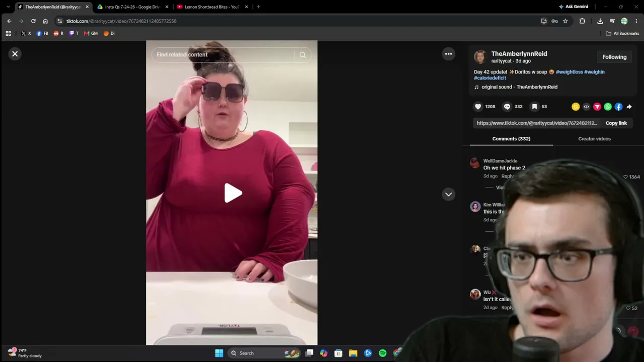Toggle the Following button for TheAmberlynnReid
The width and height of the screenshot is (644, 362).
[x=614, y=57]
